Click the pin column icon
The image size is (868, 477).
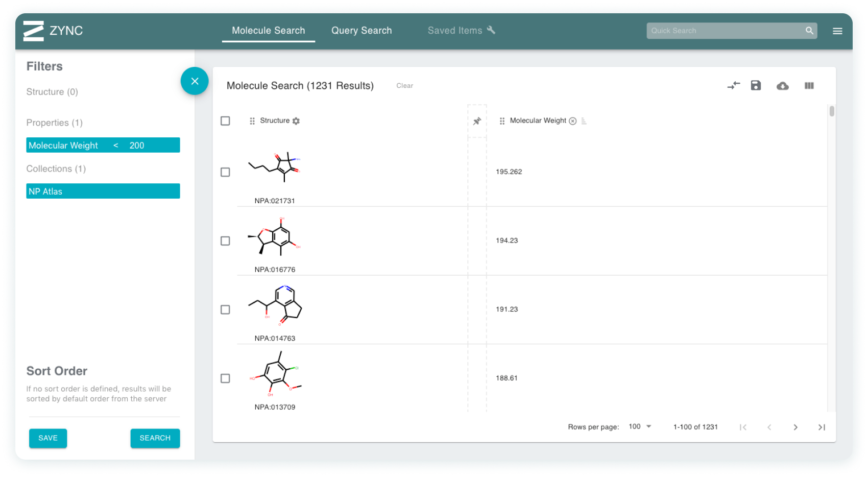(477, 121)
